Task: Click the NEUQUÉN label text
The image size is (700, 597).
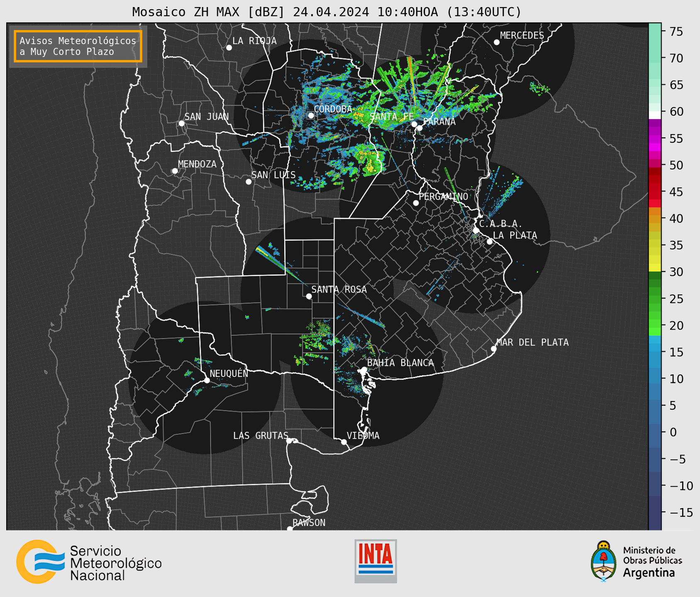Action: tap(229, 373)
